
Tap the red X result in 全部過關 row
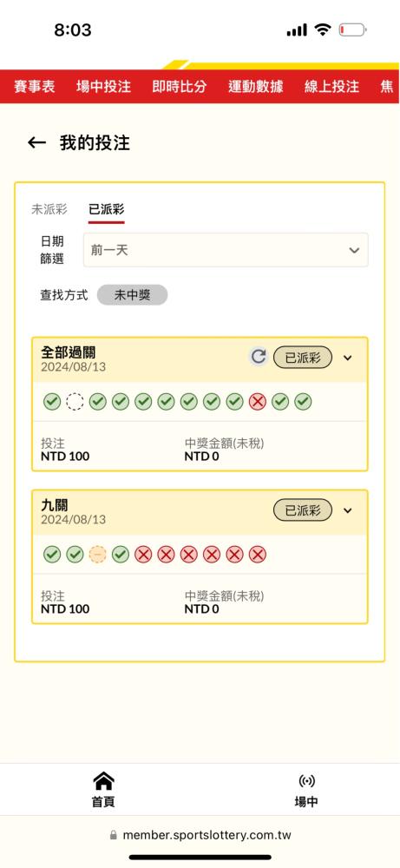click(x=257, y=402)
